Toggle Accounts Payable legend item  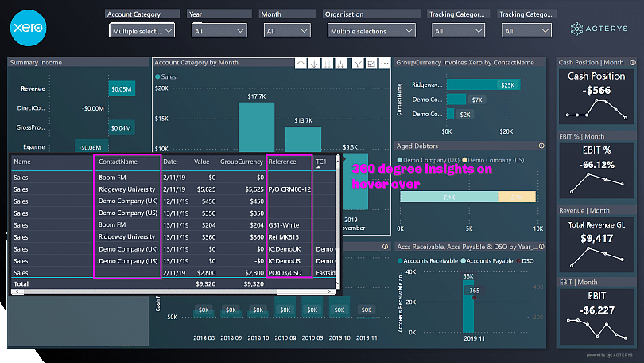pyautogui.click(x=487, y=261)
